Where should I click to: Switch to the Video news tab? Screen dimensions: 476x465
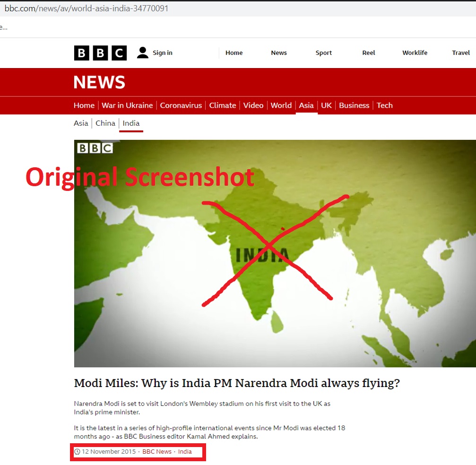pos(253,105)
